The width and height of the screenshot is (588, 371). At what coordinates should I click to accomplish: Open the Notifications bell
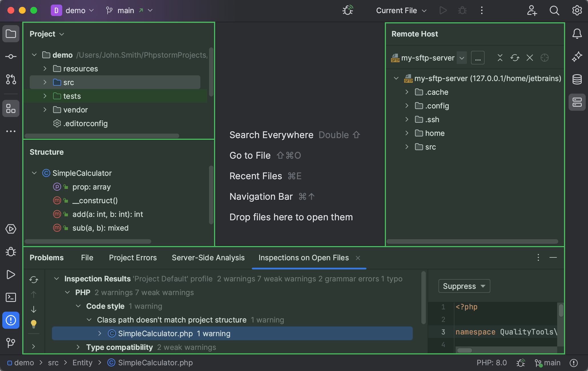coord(577,34)
